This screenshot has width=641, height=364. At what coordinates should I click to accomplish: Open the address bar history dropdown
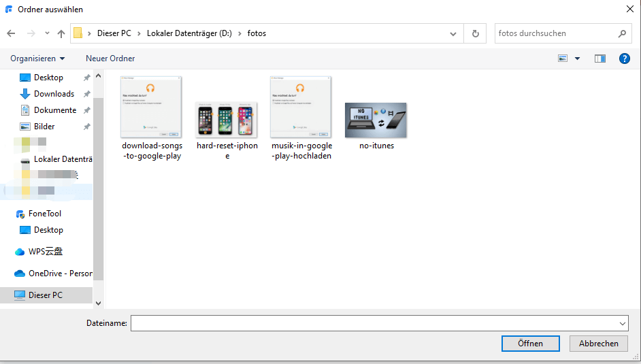453,33
